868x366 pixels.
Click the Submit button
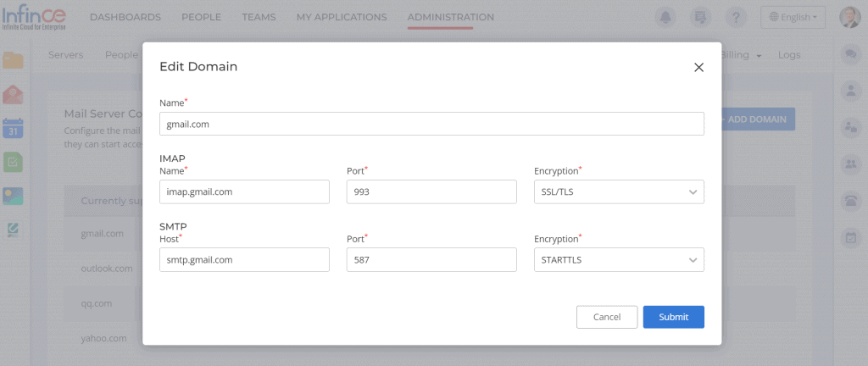[x=674, y=317]
